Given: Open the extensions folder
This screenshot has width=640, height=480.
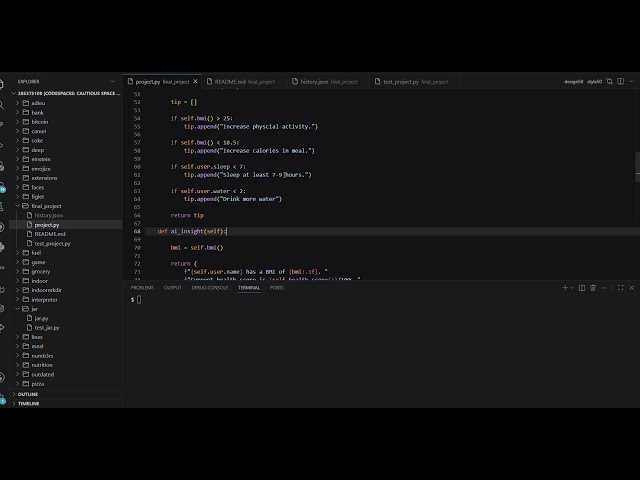Looking at the screenshot, I should [44, 178].
